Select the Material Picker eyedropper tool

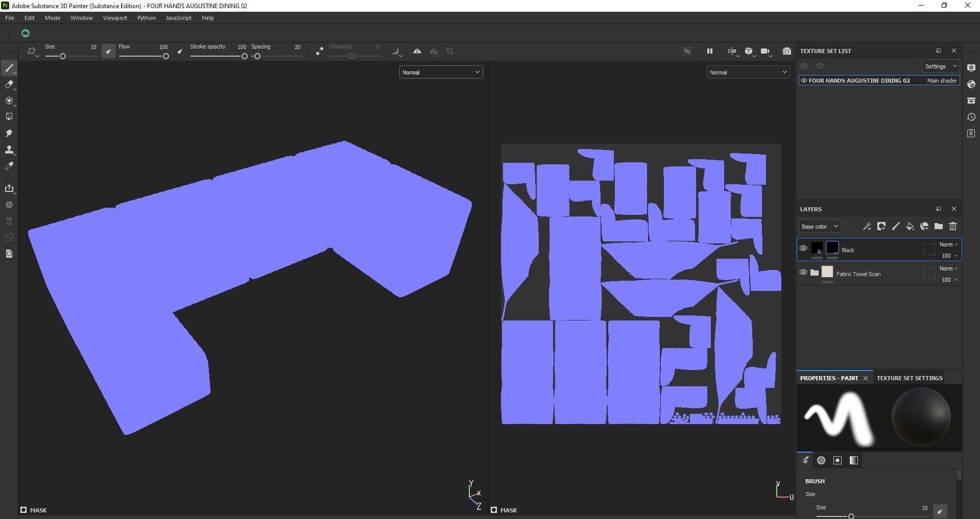pos(9,166)
